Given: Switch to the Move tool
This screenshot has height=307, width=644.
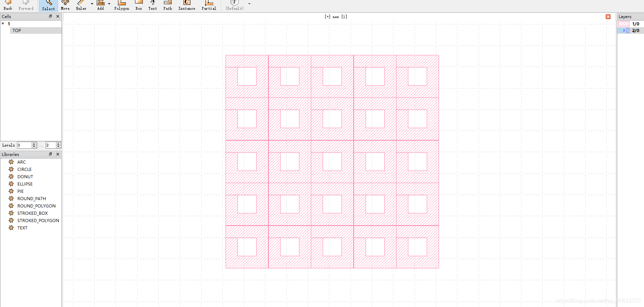Looking at the screenshot, I should tap(65, 5).
